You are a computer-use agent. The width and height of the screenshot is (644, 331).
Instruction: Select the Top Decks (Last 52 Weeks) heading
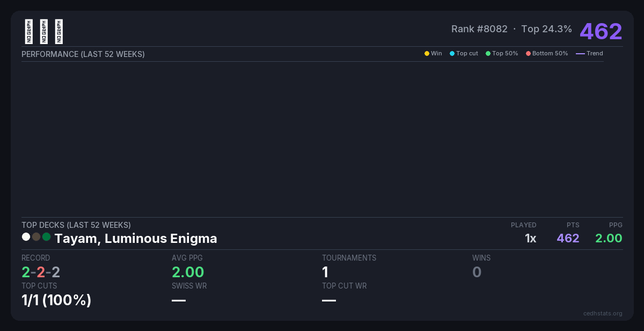point(76,225)
